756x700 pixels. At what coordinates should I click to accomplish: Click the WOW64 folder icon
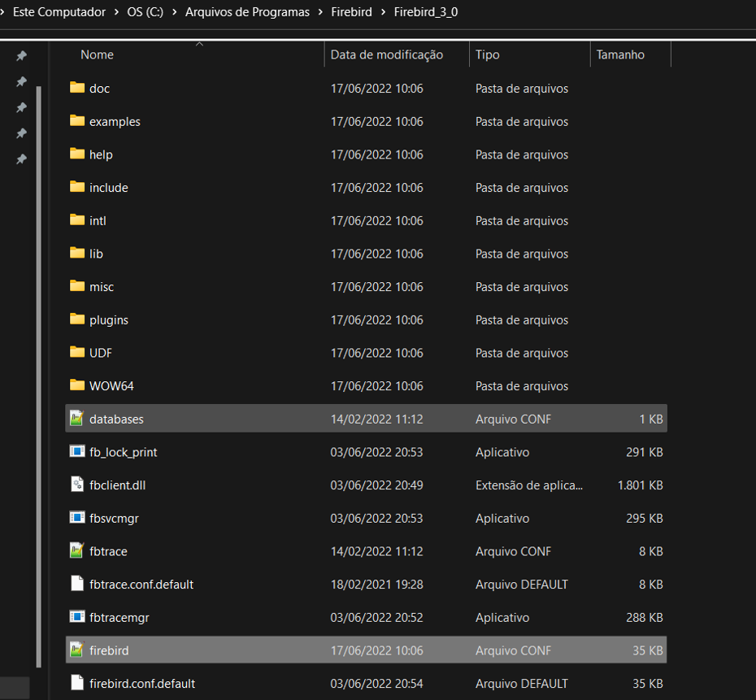pos(77,385)
